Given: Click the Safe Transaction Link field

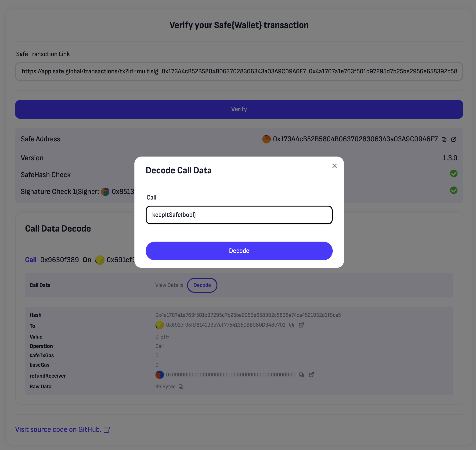Looking at the screenshot, I should pyautogui.click(x=239, y=71).
